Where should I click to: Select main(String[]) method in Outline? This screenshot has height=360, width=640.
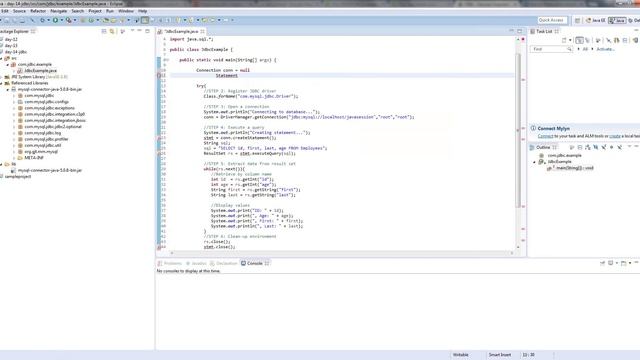coord(574,168)
